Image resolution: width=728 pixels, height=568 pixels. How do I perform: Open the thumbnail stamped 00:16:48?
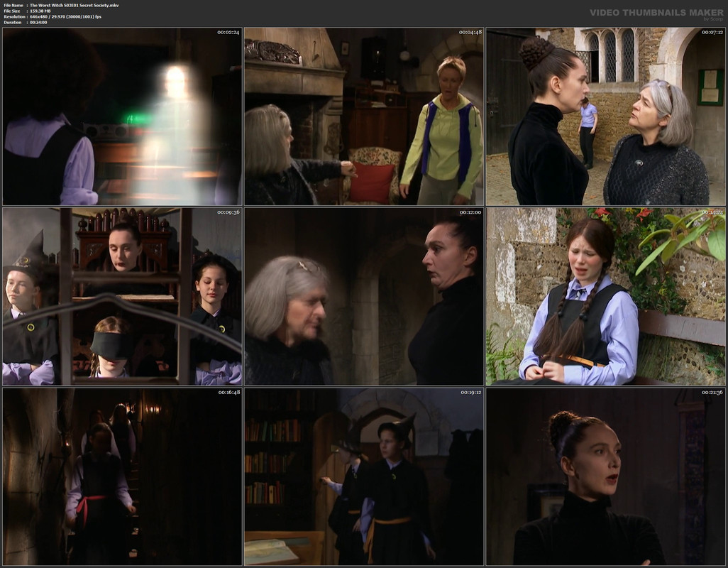pos(122,476)
